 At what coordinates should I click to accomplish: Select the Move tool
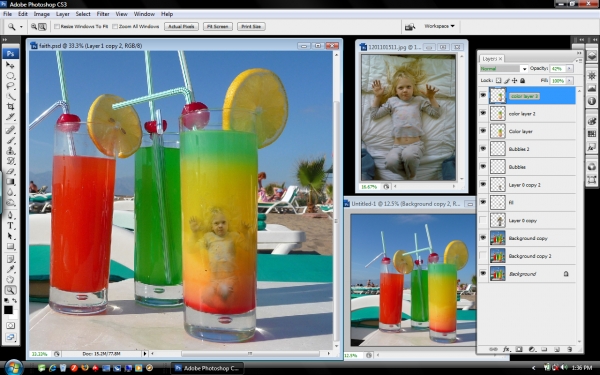click(10, 65)
